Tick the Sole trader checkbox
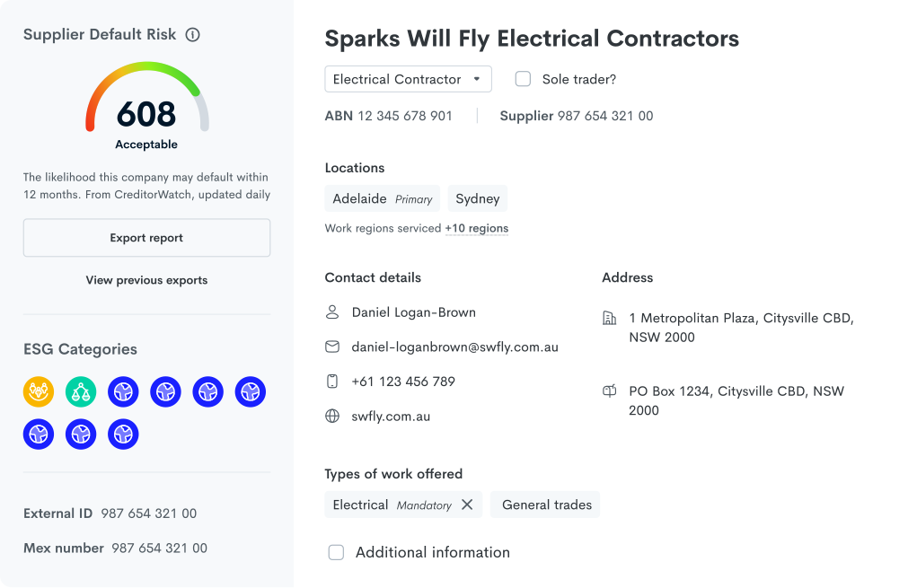The image size is (917, 588). [x=523, y=79]
